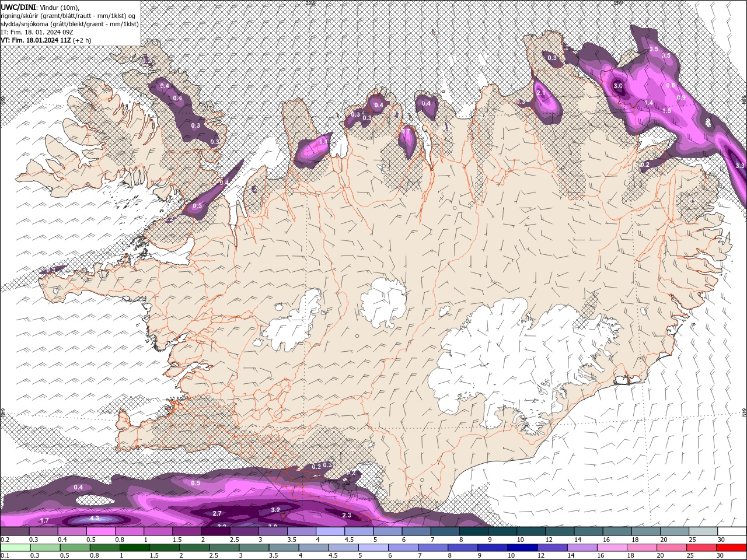Image resolution: width=747 pixels, height=560 pixels.
Task: Select the 30 white swatch in the upper legend row
Action: coord(732,531)
